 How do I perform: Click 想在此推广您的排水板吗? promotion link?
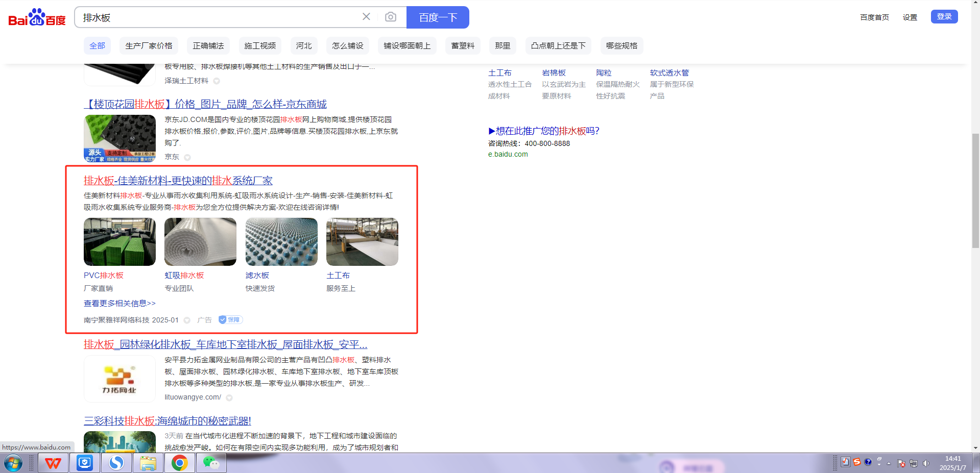(544, 131)
